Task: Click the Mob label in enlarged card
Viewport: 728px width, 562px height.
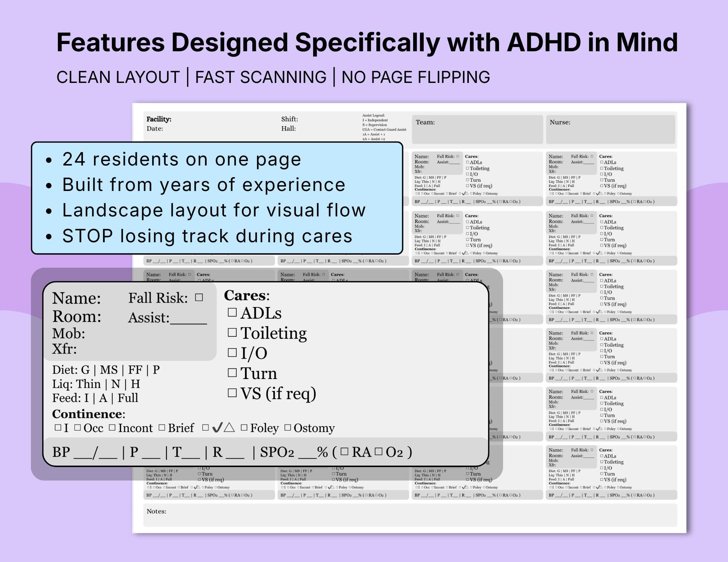Action: click(x=68, y=333)
